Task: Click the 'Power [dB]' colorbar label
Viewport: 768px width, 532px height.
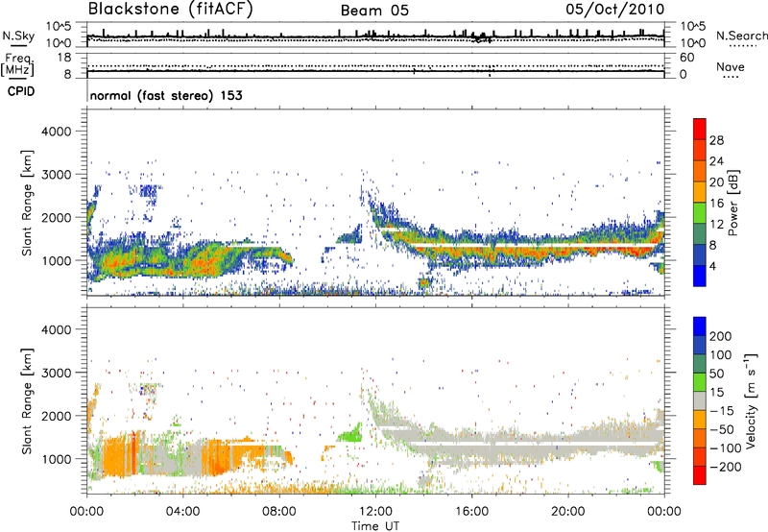Action: point(733,203)
